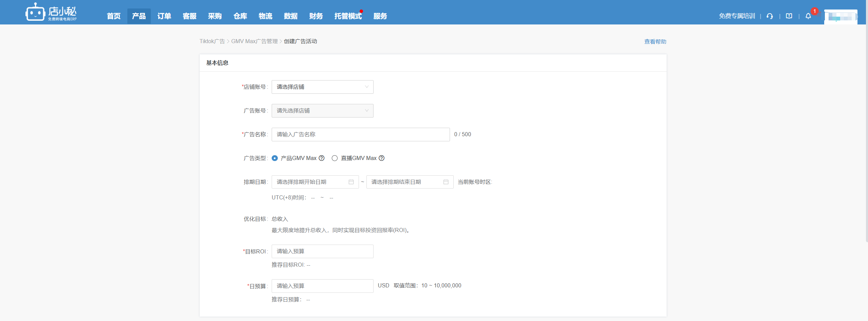Viewport: 868px width, 321px height.
Task: Click help icon next to 产品GMV Max
Action: [322, 158]
